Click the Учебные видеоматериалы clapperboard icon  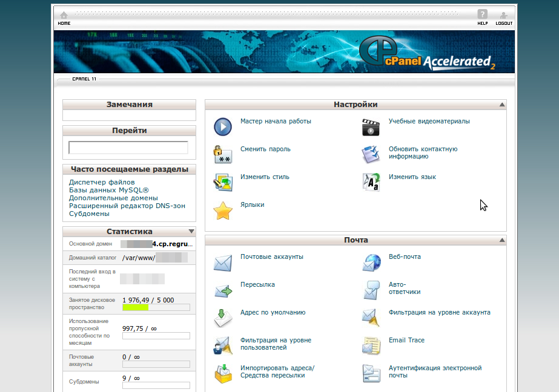click(x=371, y=127)
